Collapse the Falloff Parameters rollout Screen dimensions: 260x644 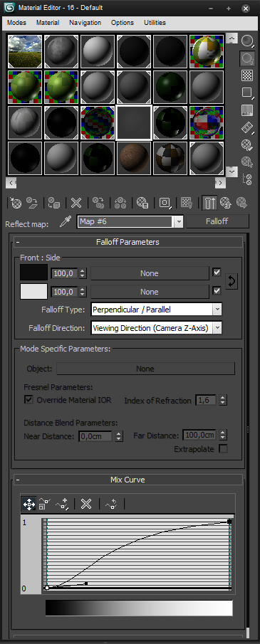click(x=18, y=243)
